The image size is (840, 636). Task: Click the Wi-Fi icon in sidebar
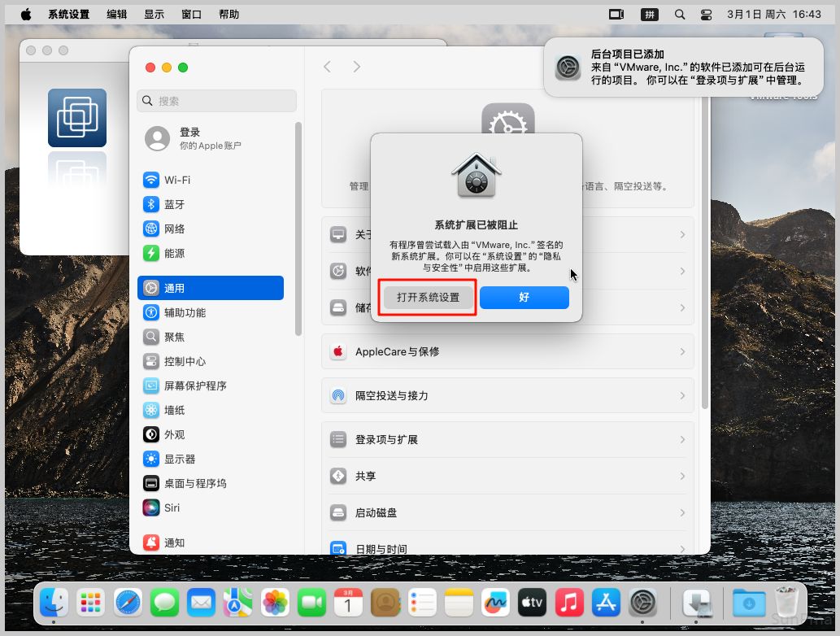coord(150,180)
